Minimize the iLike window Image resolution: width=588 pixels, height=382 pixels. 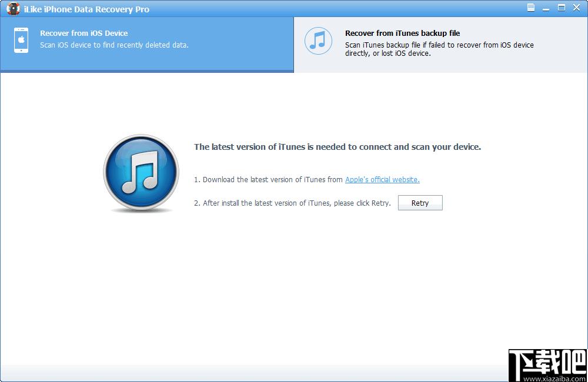[546, 8]
